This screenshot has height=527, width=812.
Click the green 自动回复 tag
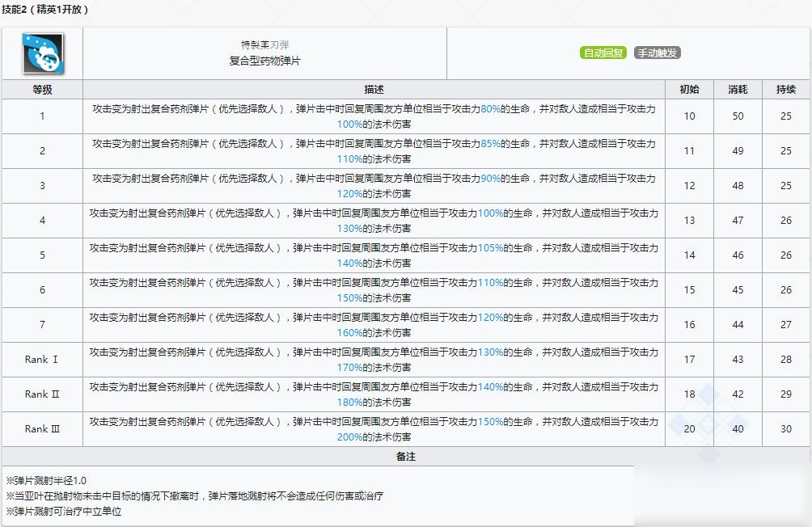coord(603,53)
